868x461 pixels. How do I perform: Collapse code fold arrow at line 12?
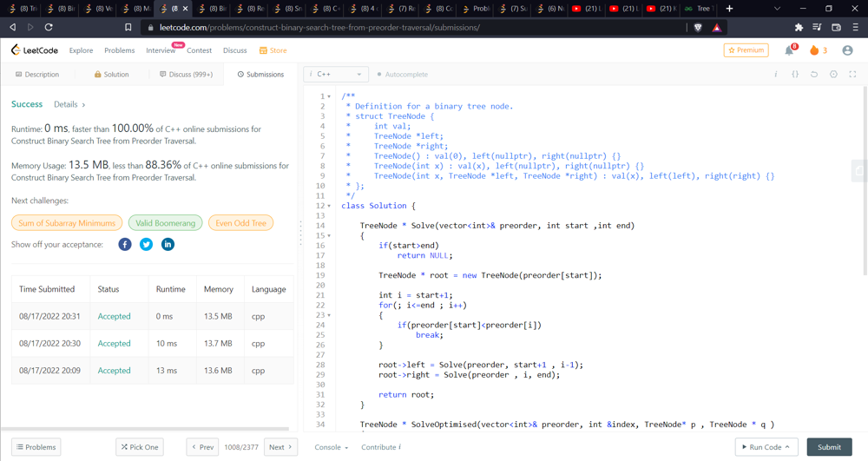(330, 206)
